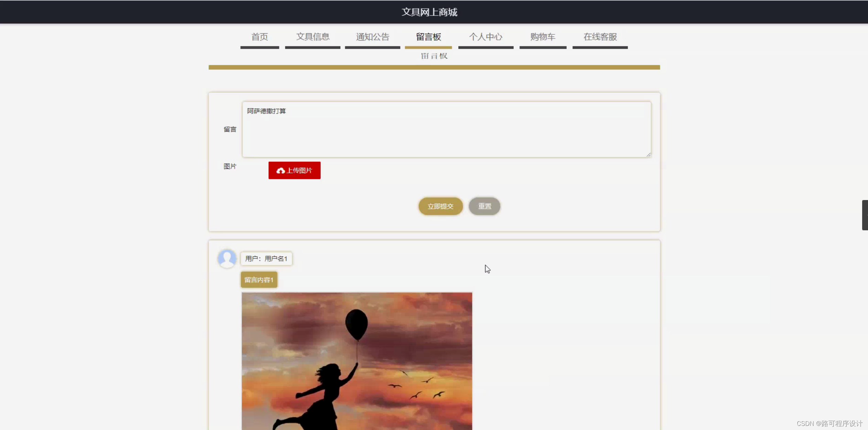This screenshot has width=868, height=430.
Task: Click the 用户：用户名1 name label
Action: pyautogui.click(x=266, y=258)
